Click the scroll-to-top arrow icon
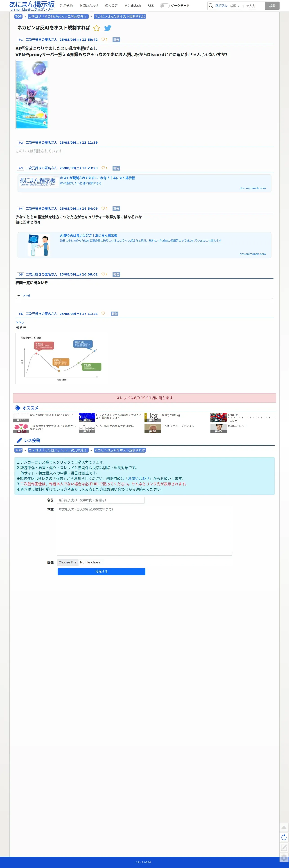289x868 pixels. point(284,828)
